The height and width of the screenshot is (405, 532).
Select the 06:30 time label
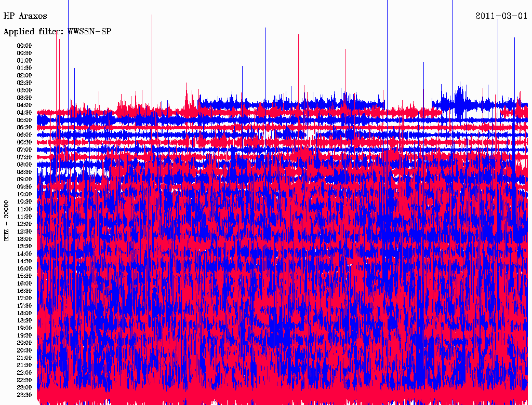coord(24,142)
